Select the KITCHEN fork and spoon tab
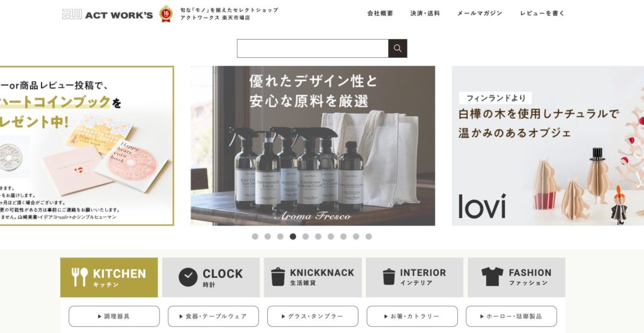This screenshot has height=333, width=644. click(109, 277)
